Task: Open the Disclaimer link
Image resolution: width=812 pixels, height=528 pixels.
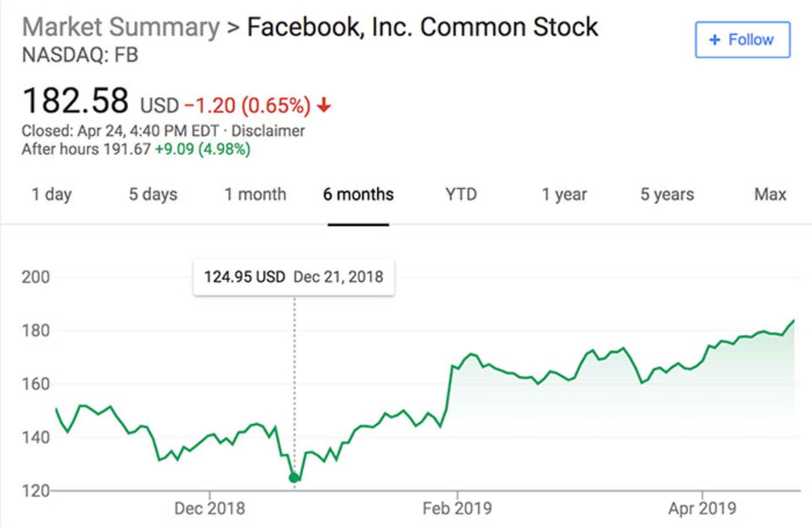Action: coord(268,131)
